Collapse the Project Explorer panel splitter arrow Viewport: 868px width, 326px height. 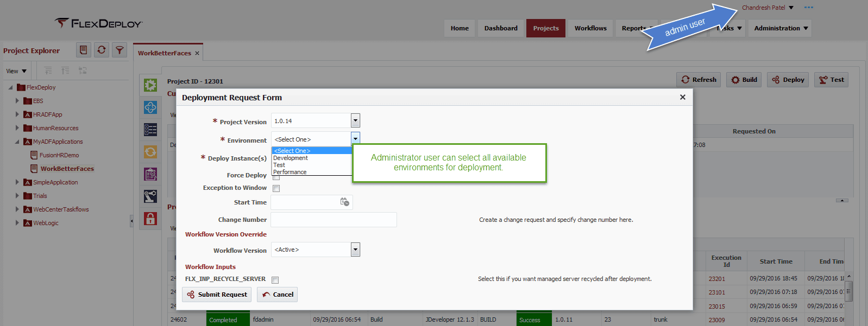131,221
